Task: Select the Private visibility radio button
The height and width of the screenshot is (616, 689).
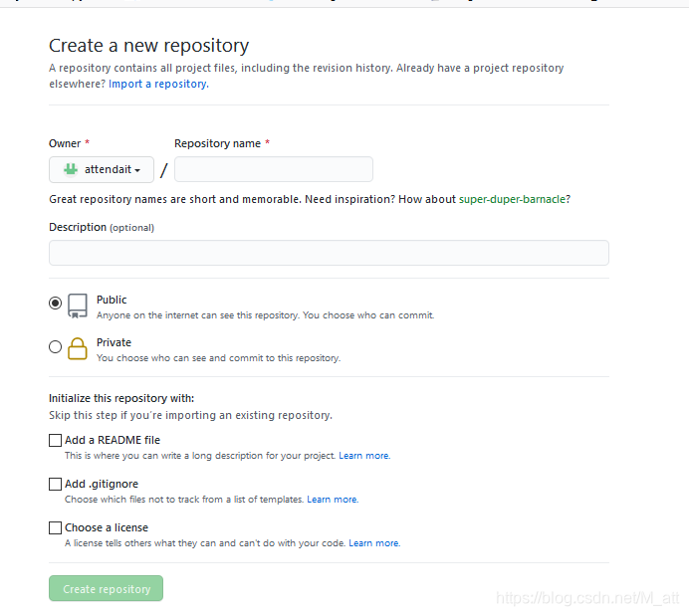Action: pyautogui.click(x=56, y=347)
